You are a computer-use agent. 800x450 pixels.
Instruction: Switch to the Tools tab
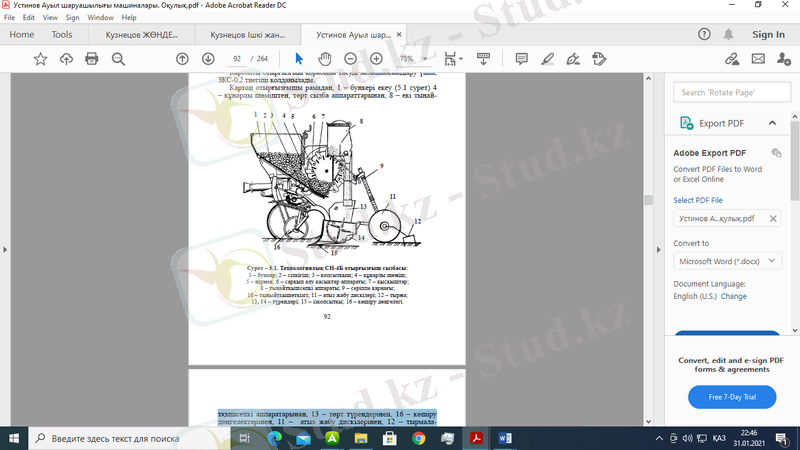click(62, 34)
